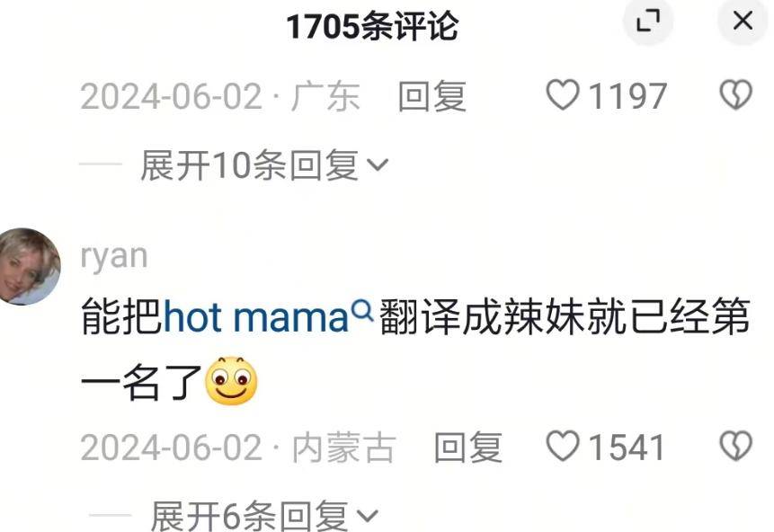Click the 1541 like count number

point(626,448)
